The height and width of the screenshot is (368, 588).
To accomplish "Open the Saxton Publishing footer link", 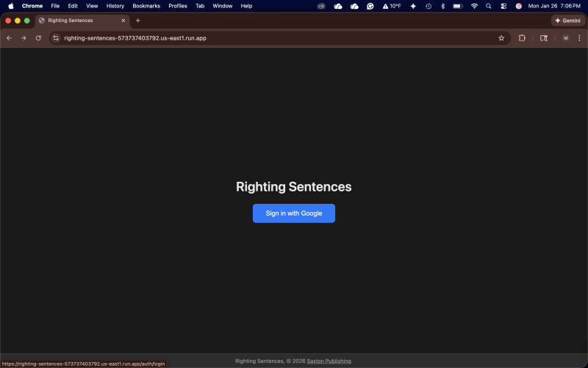I will point(329,361).
